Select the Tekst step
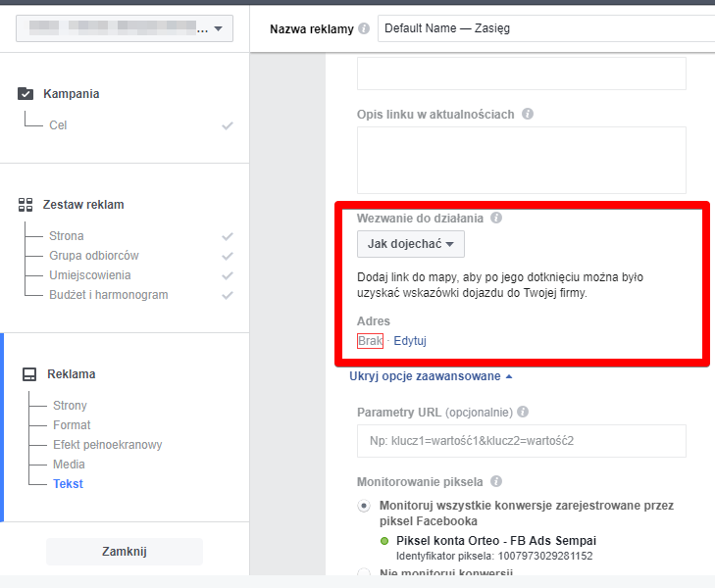The width and height of the screenshot is (715, 588). 68,484
